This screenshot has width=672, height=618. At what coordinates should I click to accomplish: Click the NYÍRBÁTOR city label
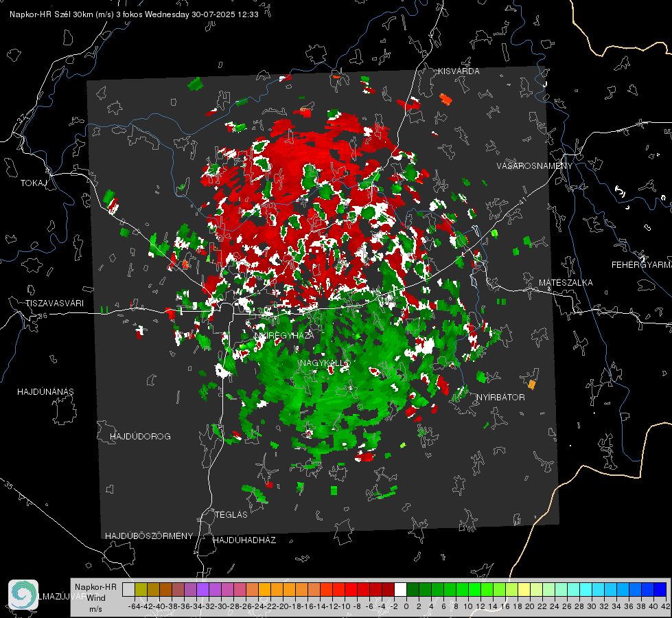coord(500,398)
